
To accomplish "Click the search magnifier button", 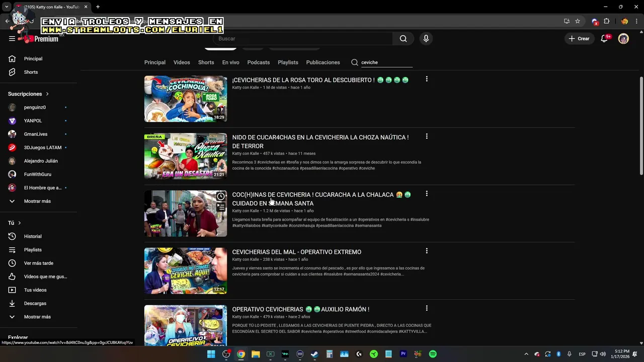I will click(403, 39).
